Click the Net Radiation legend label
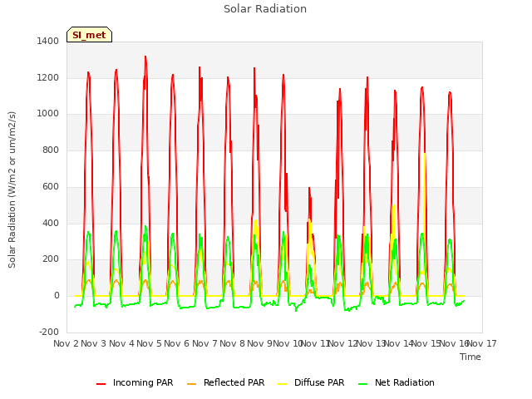The image size is (532, 399). [x=405, y=382]
